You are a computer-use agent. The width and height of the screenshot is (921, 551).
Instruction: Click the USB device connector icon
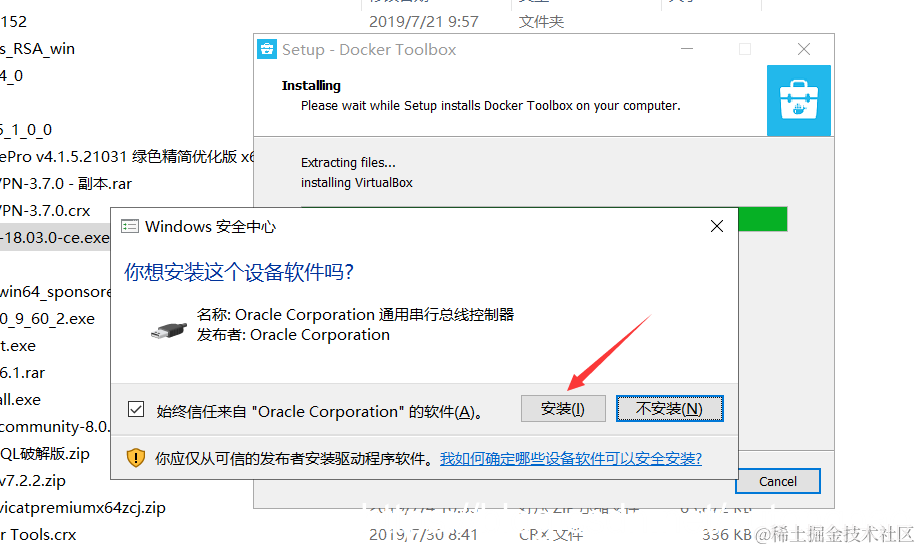[169, 331]
